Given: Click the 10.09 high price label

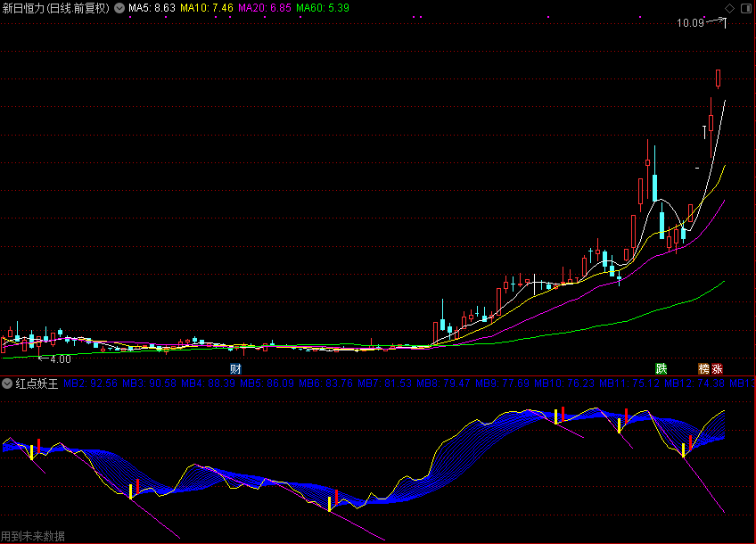Looking at the screenshot, I should point(690,23).
